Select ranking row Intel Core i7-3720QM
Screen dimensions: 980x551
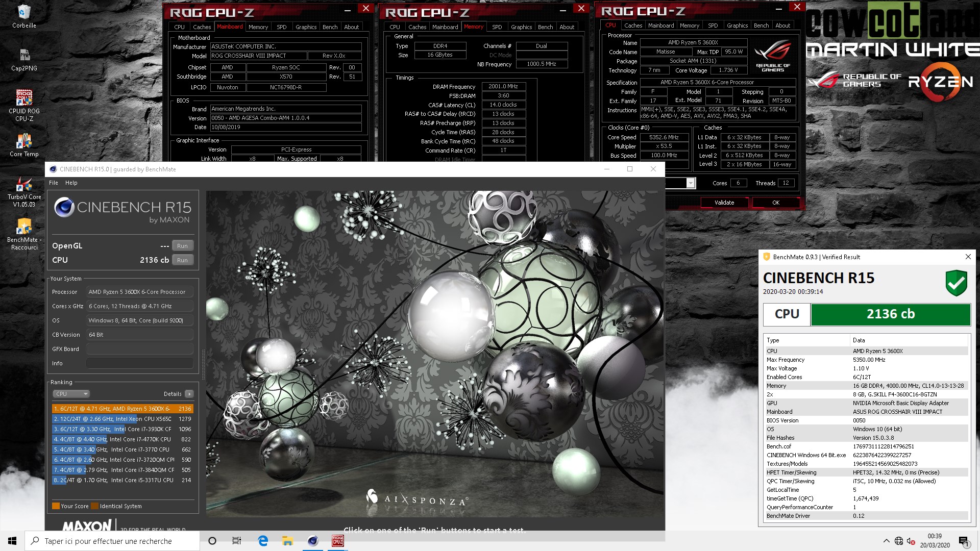coord(122,460)
